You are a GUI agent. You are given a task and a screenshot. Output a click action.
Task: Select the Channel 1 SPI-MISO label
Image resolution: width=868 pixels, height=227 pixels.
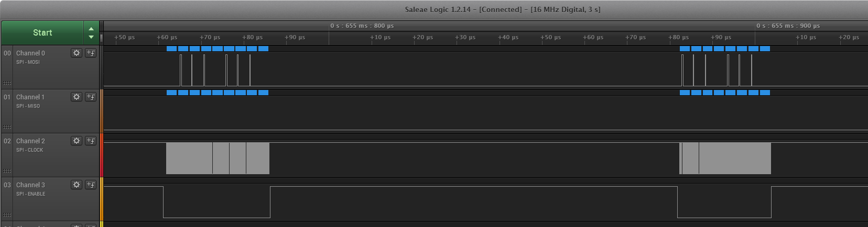[x=28, y=106]
